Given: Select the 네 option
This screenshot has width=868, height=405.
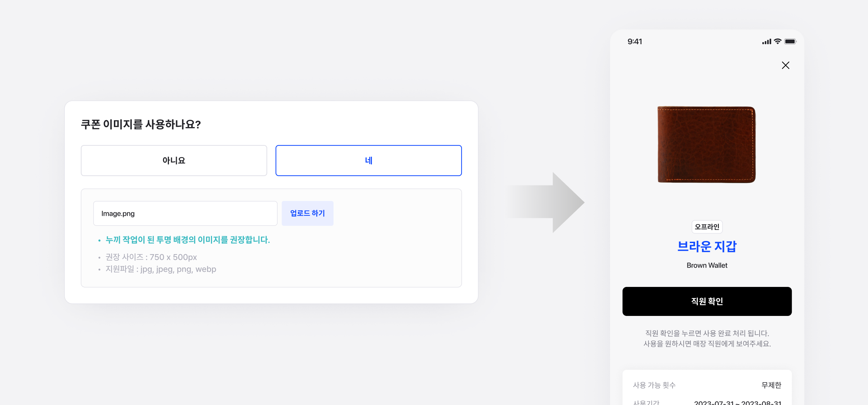Looking at the screenshot, I should [368, 161].
